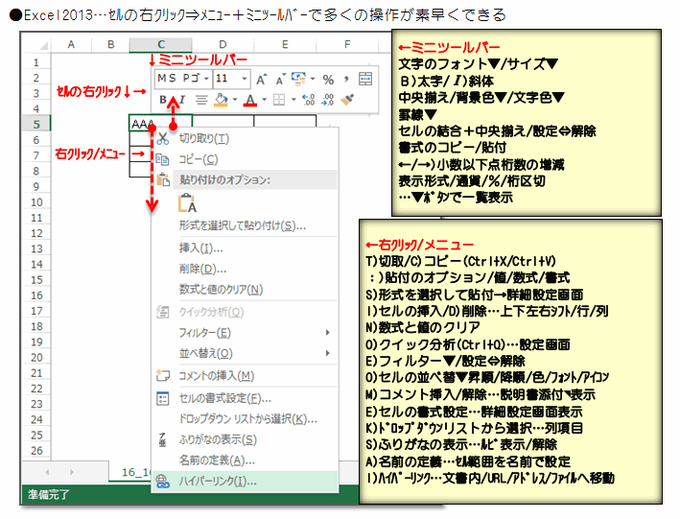Click the 準備完了 status bar text
680x519 pixels.
[48, 494]
